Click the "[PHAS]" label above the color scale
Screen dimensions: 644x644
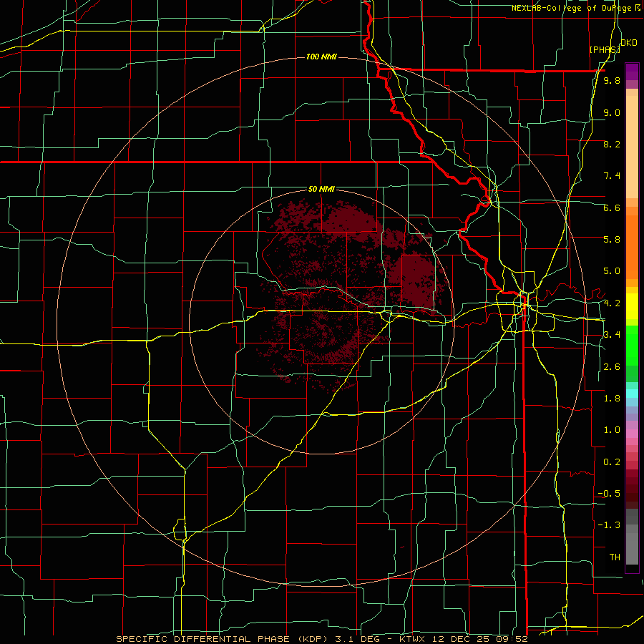605,49
